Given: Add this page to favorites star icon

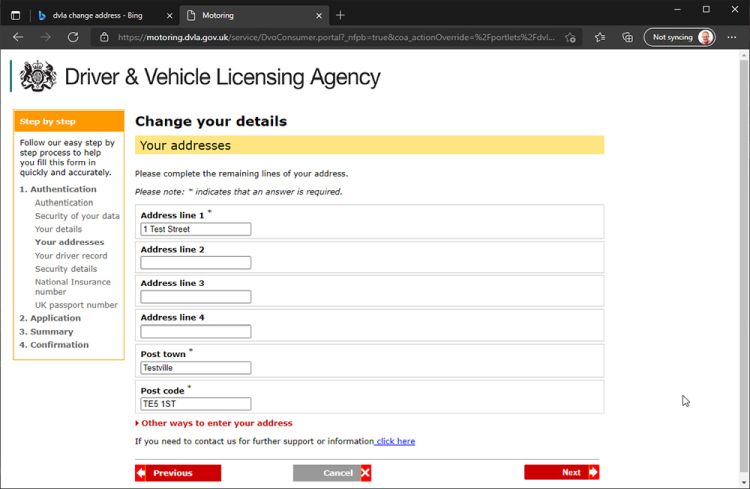Looking at the screenshot, I should [570, 37].
